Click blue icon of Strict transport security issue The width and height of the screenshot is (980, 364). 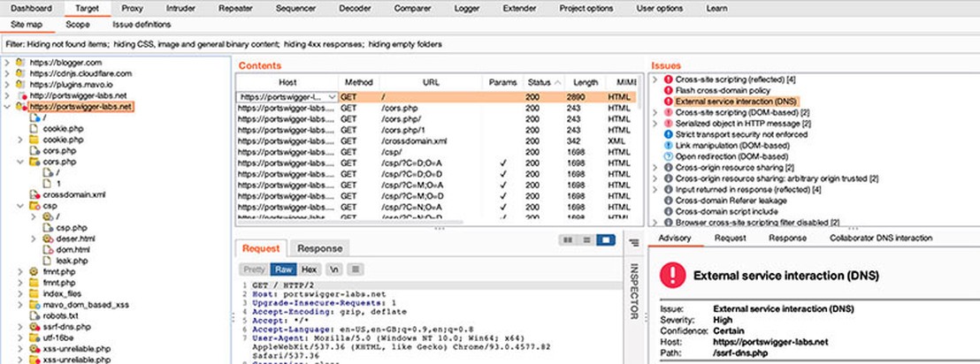click(x=668, y=134)
